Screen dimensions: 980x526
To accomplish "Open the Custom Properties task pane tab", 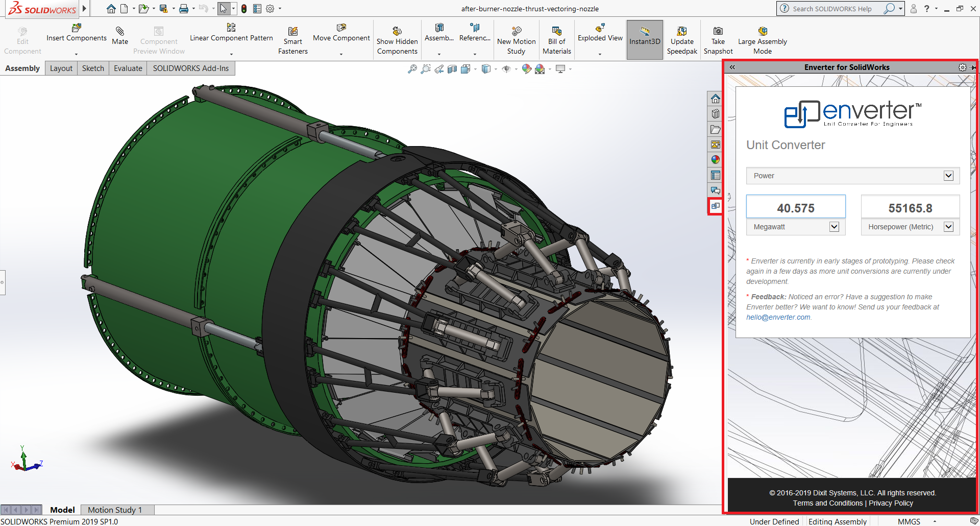I will tap(716, 175).
